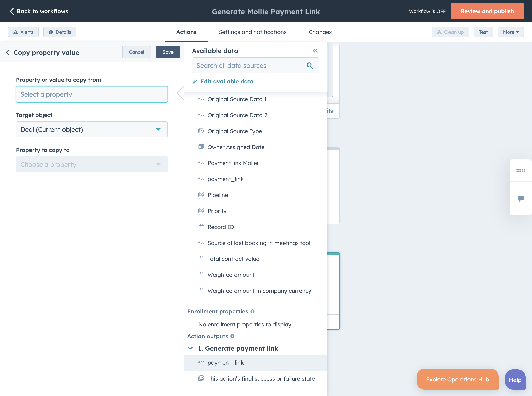
Task: Click the hash icon beside Weighted amount
Action: (201, 274)
